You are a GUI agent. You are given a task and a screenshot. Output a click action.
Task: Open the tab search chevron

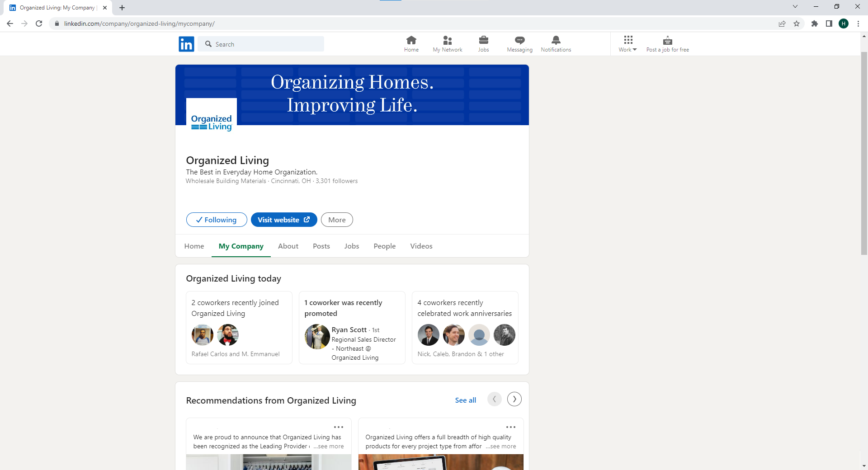795,6
